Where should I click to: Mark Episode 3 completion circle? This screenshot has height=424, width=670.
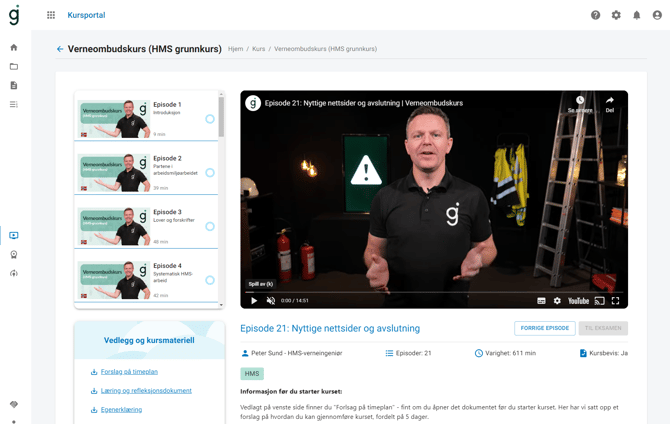210,227
